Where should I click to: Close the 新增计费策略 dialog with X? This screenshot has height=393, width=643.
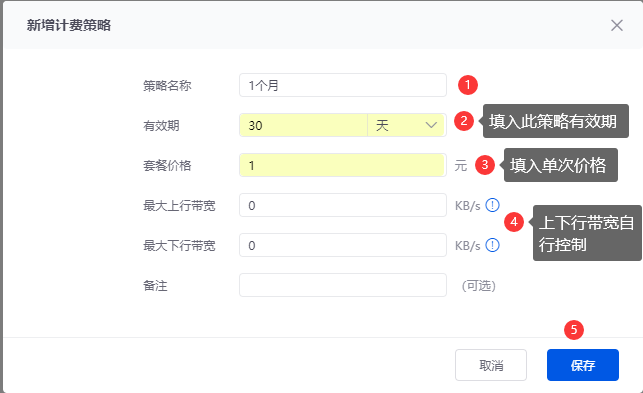[616, 25]
